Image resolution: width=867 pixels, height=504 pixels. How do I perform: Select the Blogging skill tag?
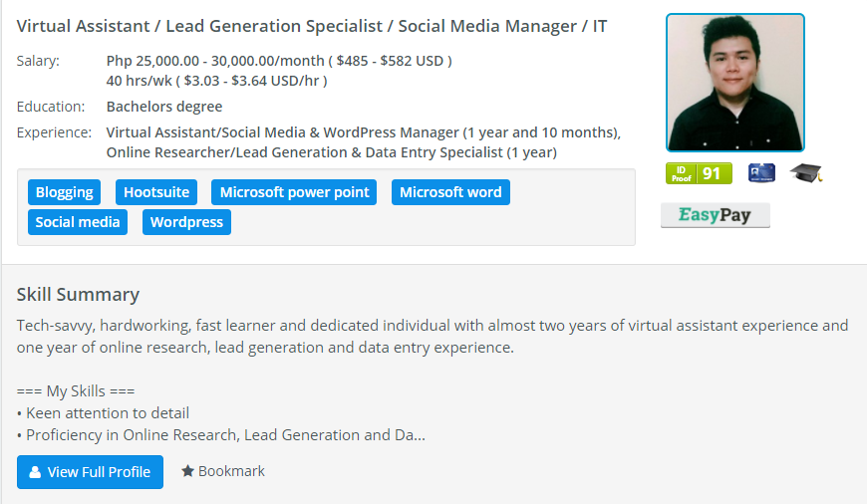coord(64,192)
